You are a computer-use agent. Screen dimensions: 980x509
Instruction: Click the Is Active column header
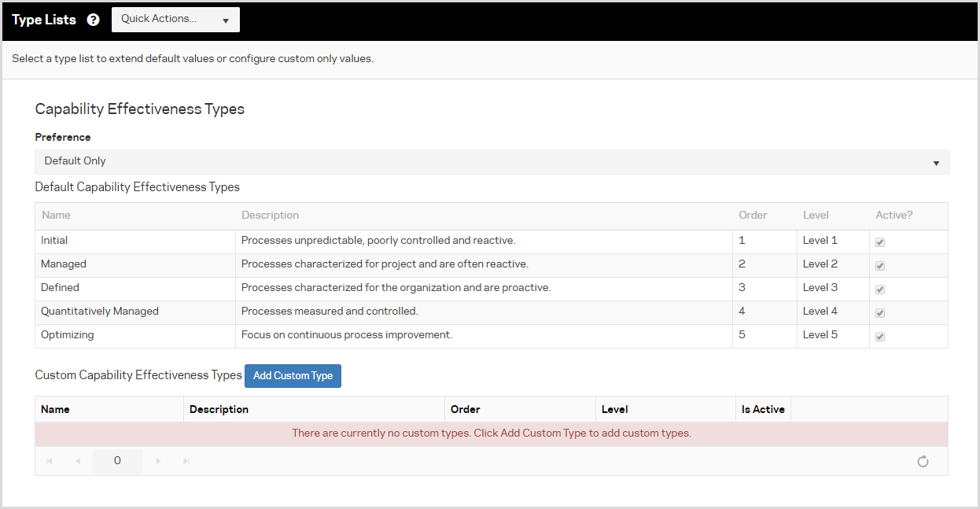coord(763,409)
